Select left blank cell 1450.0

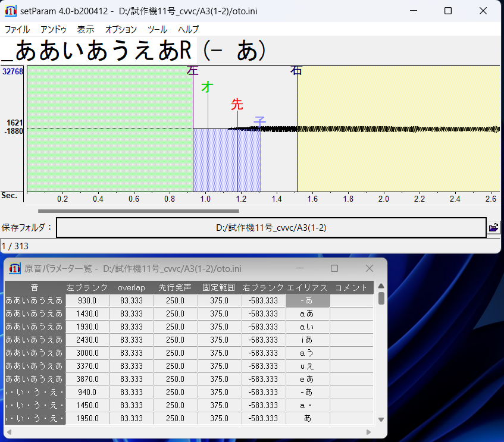click(x=87, y=405)
